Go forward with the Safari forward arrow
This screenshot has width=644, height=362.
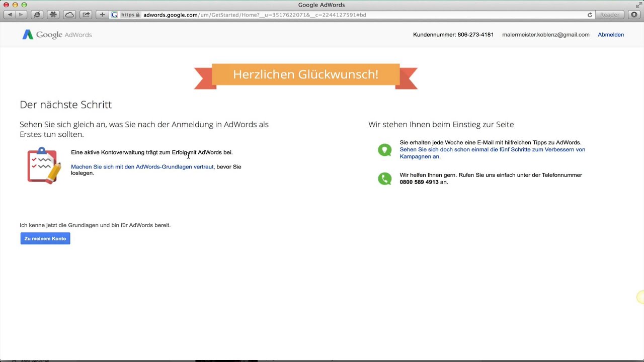pyautogui.click(x=21, y=15)
